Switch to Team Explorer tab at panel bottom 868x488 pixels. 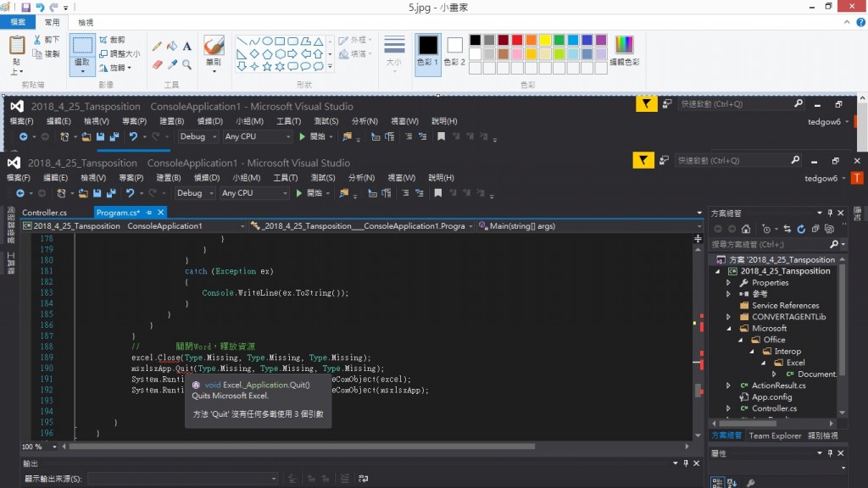(775, 435)
